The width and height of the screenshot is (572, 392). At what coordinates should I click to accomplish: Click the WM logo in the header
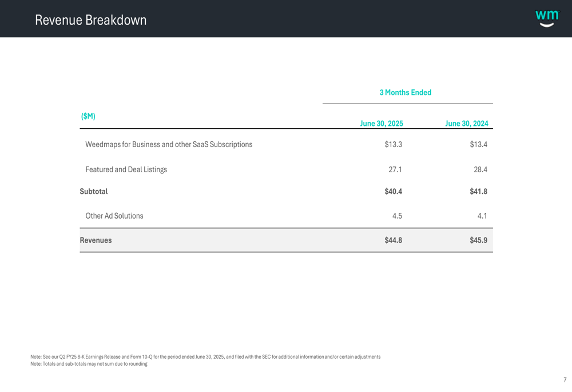point(547,18)
